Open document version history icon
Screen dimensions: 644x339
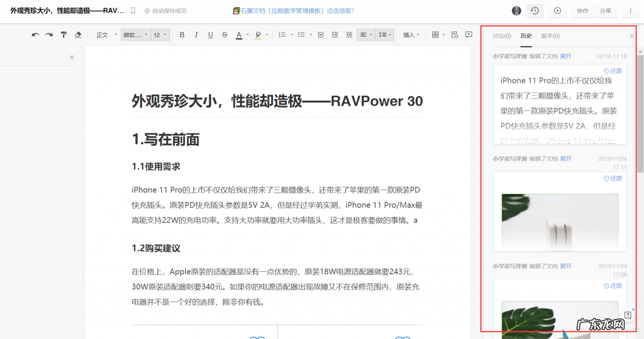coord(534,11)
